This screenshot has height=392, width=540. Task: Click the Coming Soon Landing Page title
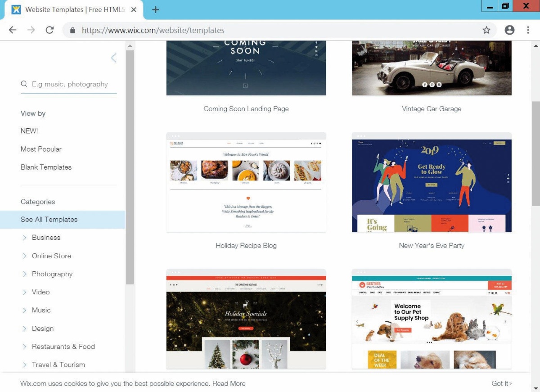246,109
